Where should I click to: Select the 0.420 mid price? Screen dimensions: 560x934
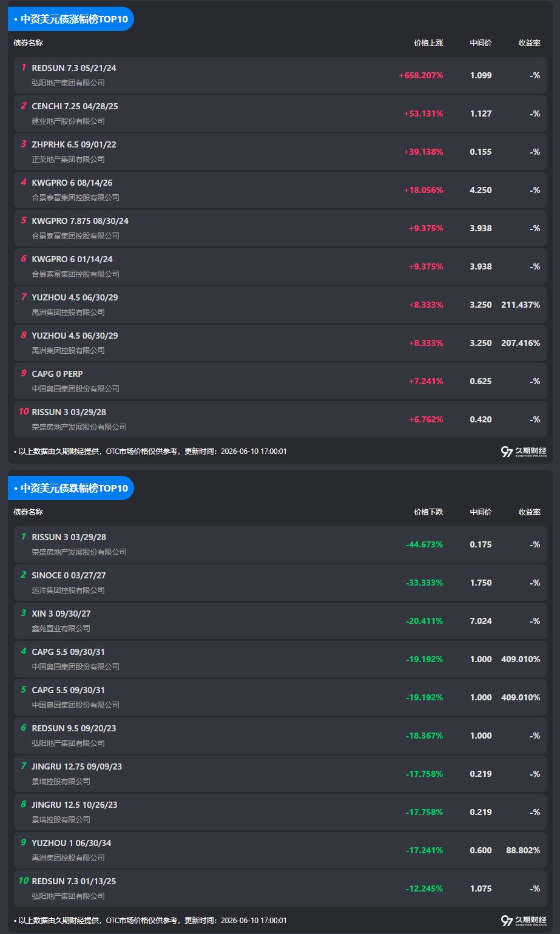pos(481,419)
